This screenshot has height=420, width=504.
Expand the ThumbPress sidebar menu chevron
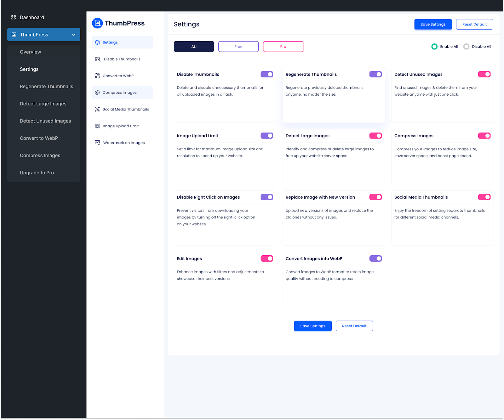(74, 35)
